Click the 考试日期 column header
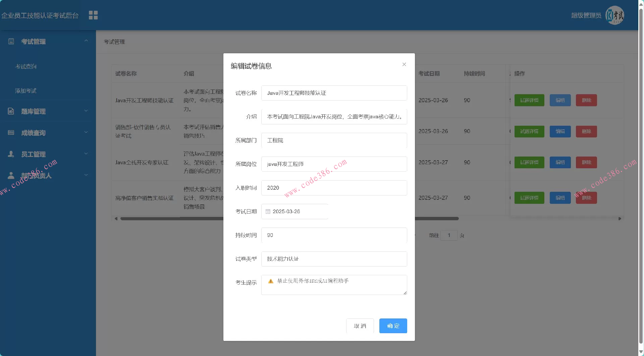This screenshot has width=644, height=356. 429,73
